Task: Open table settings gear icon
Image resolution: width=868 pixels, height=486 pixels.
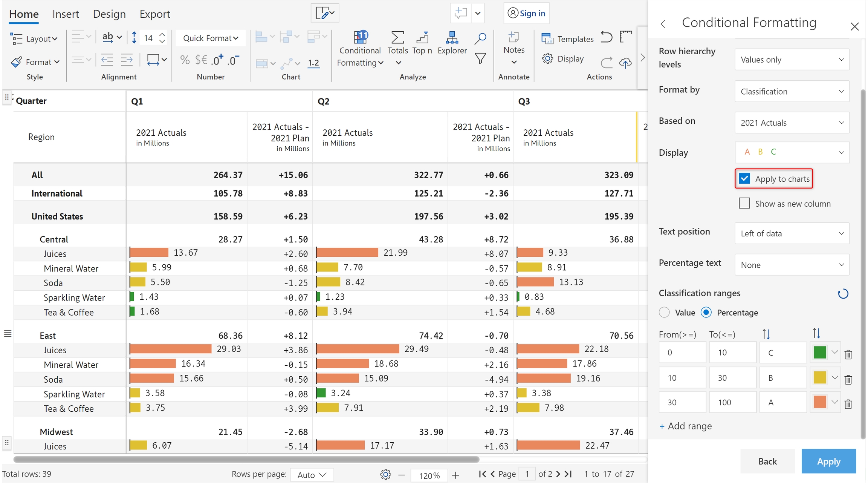Action: click(x=385, y=474)
